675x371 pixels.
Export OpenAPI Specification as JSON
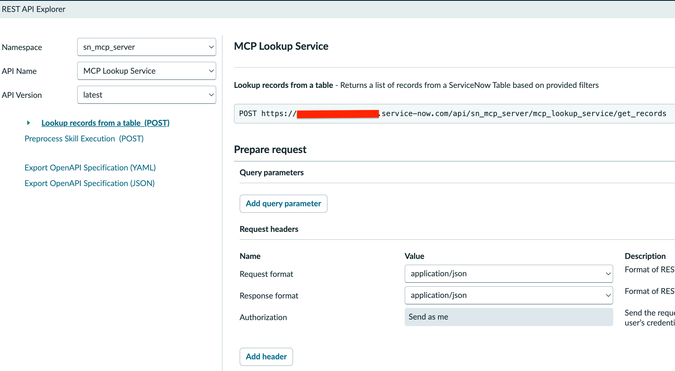pyautogui.click(x=90, y=183)
